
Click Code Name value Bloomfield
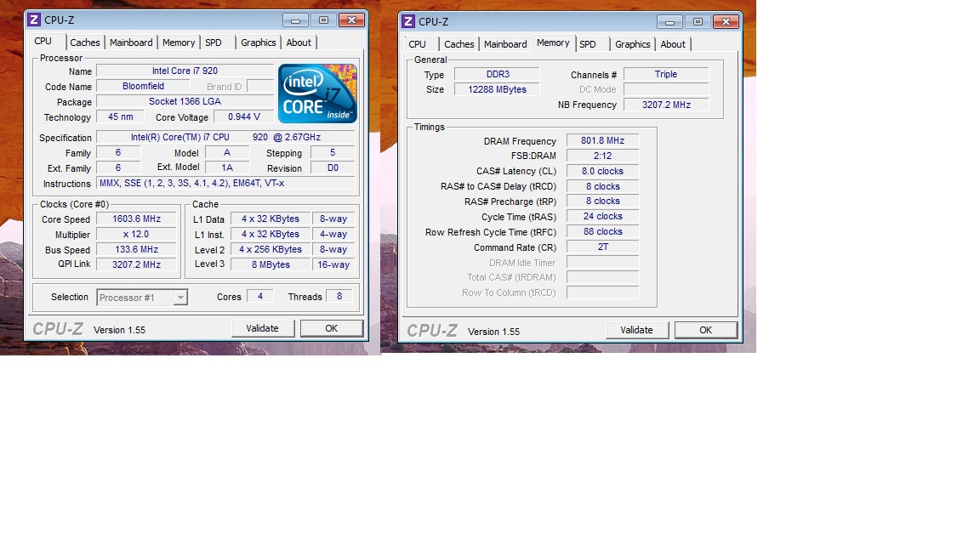pyautogui.click(x=143, y=86)
